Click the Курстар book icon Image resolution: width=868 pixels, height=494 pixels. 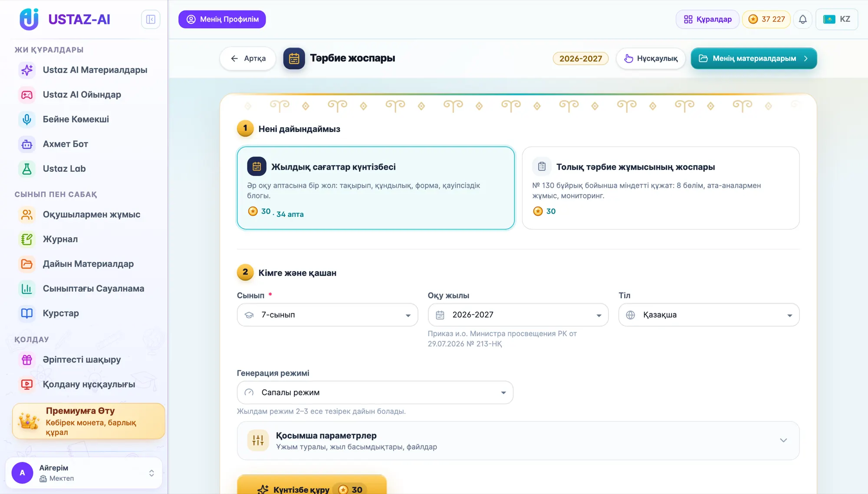pyautogui.click(x=27, y=314)
